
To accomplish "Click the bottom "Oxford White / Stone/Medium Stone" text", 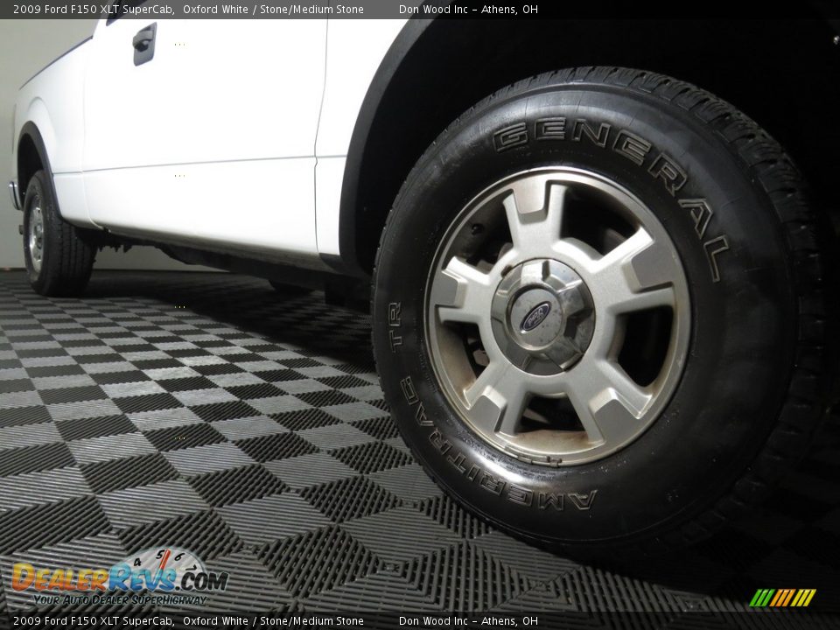I will click(273, 621).
